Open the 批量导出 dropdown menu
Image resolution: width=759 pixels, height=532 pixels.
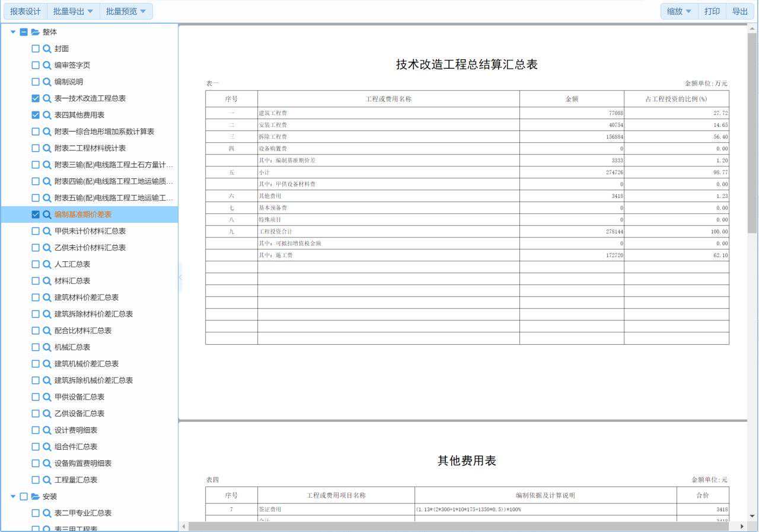[x=73, y=11]
